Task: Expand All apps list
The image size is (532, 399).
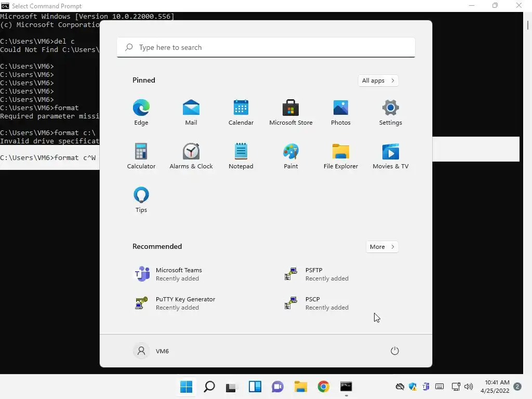Action: [x=378, y=81]
